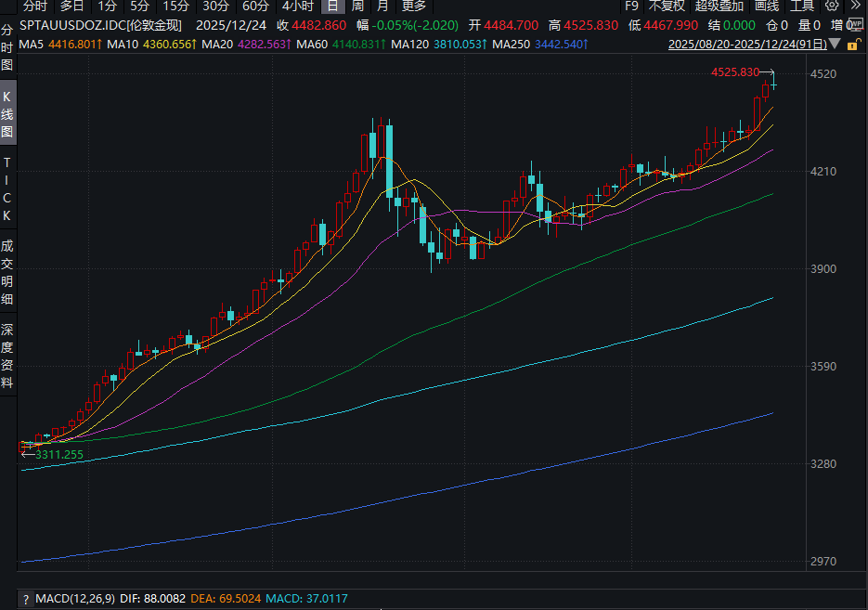
Task: Select the 60分 timeframe
Action: [255, 6]
